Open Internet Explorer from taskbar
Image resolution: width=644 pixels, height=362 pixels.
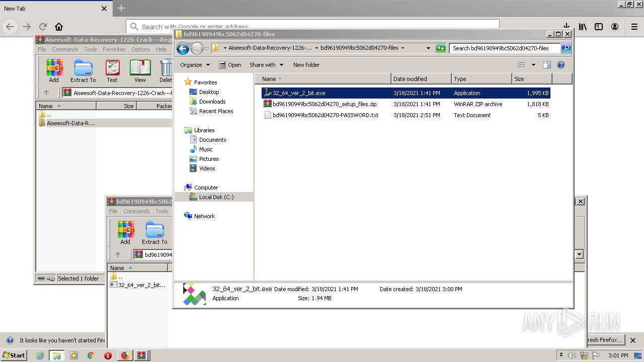tap(40, 355)
